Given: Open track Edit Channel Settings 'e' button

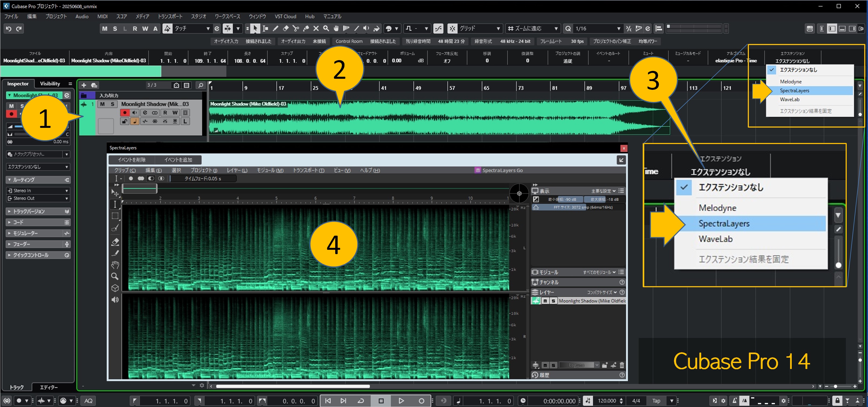Looking at the screenshot, I should tap(145, 113).
